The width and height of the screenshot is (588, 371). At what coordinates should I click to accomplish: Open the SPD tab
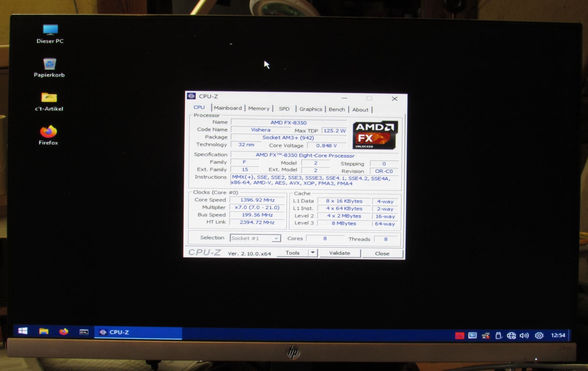284,109
